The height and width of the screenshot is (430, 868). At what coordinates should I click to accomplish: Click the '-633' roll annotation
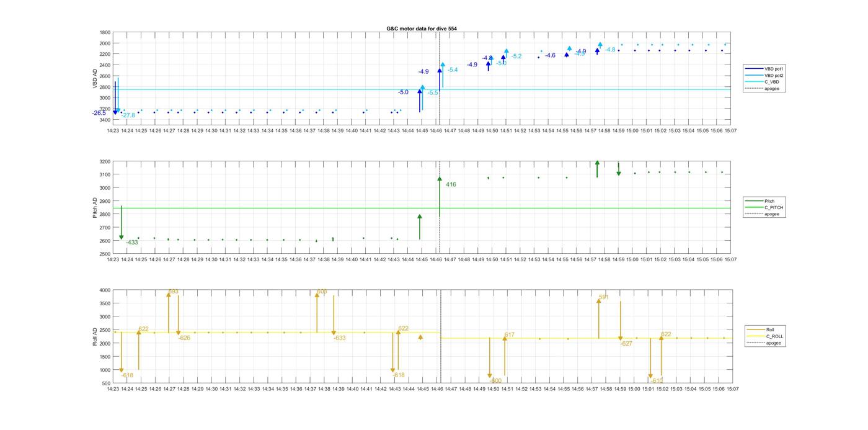pos(339,338)
